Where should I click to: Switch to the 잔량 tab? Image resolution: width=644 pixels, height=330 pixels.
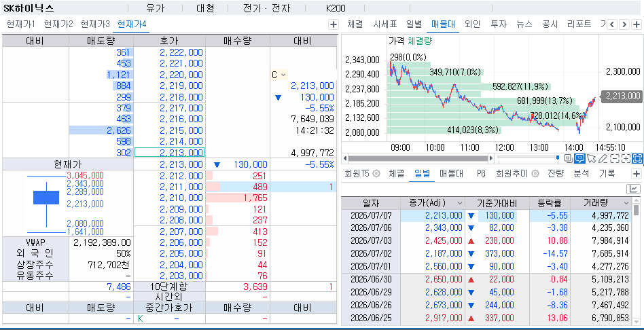pyautogui.click(x=555, y=174)
